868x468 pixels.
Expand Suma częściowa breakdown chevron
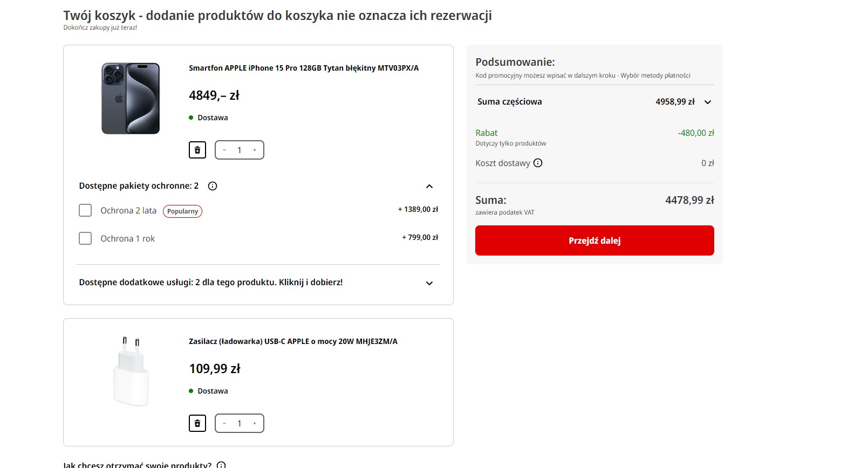[708, 102]
